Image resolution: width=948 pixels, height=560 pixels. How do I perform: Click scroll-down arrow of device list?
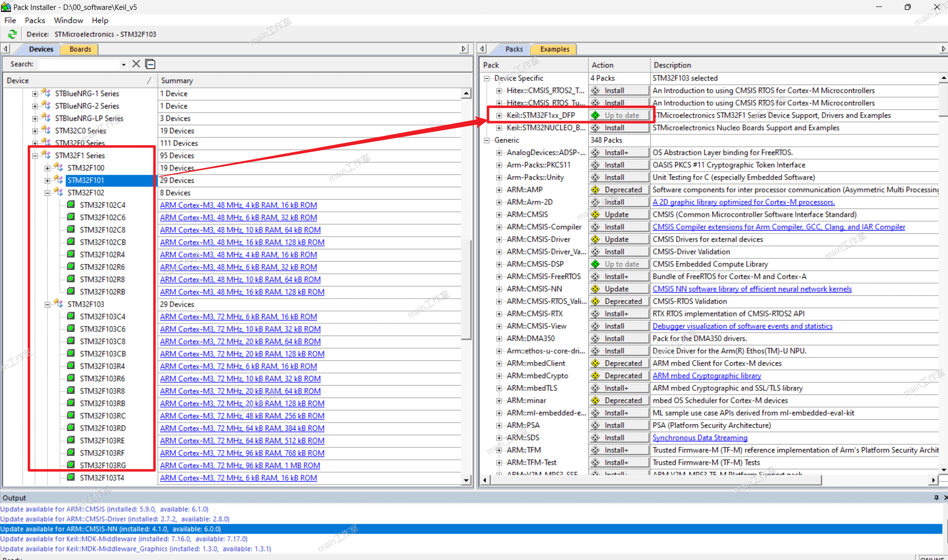coord(466,480)
